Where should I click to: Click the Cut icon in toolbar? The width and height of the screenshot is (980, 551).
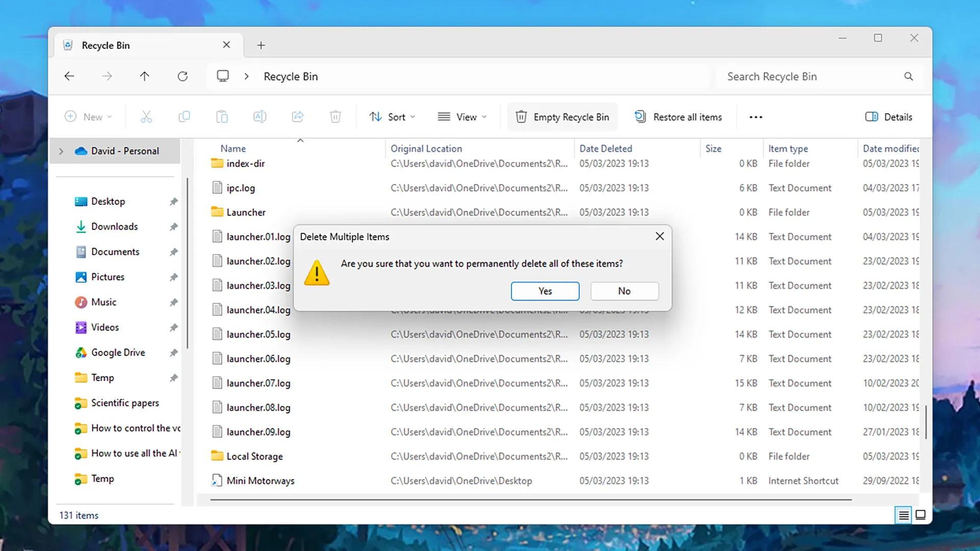(146, 116)
